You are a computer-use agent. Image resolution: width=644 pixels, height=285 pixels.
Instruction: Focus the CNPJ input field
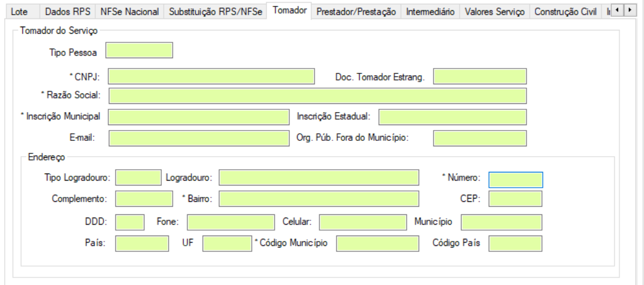(x=212, y=77)
